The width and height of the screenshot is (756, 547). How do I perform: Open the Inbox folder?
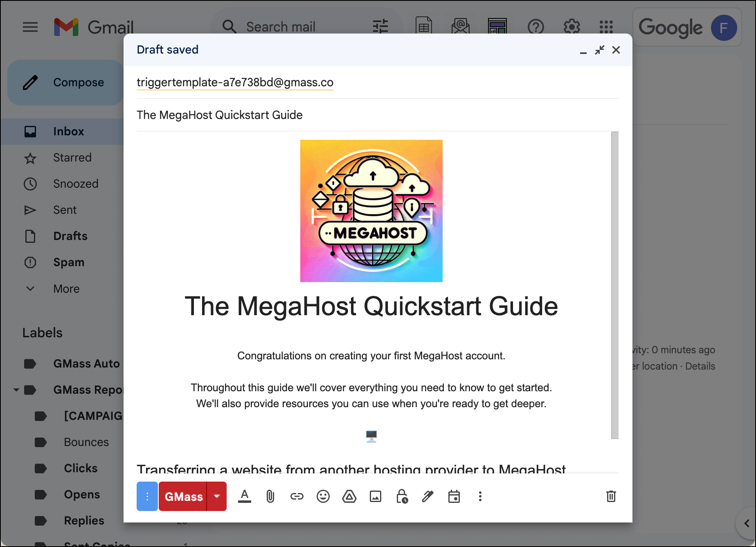click(62, 132)
